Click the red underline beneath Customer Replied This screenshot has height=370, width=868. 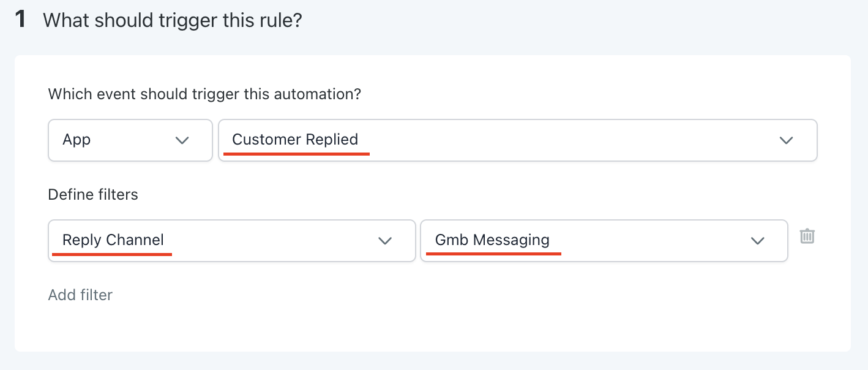tap(296, 154)
